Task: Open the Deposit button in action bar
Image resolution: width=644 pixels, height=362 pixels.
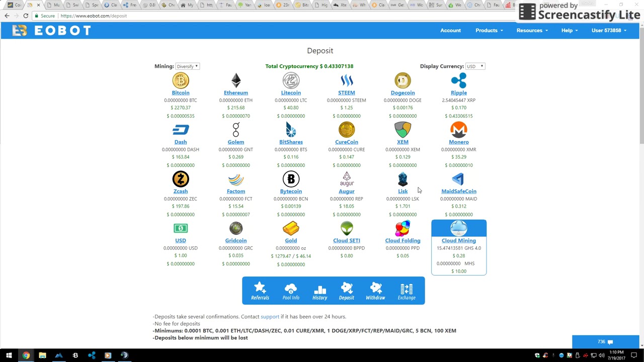Action: coord(347,291)
